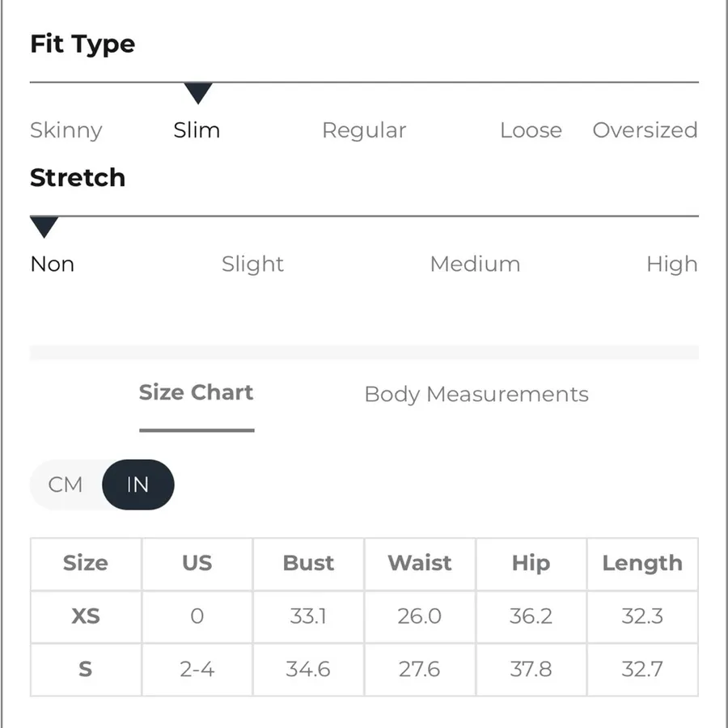Screen dimensions: 728x728
Task: Click the Loose fit label
Action: [x=531, y=130]
